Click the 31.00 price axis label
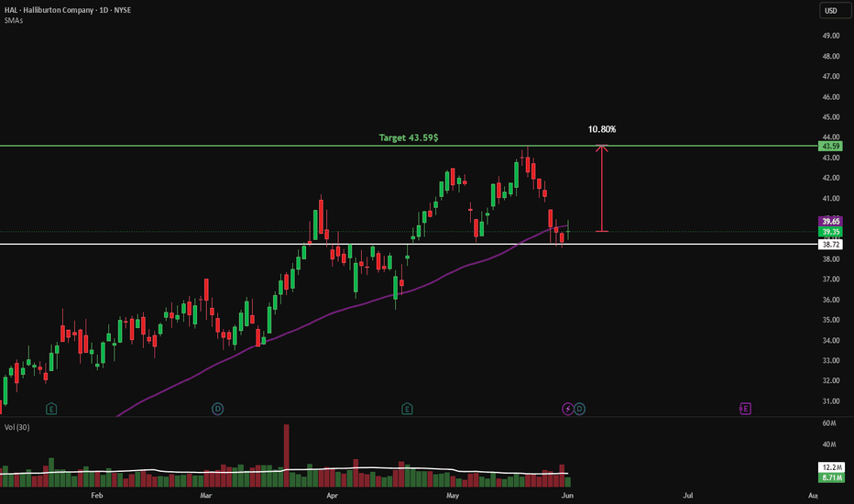The height and width of the screenshot is (504, 854). [x=830, y=401]
